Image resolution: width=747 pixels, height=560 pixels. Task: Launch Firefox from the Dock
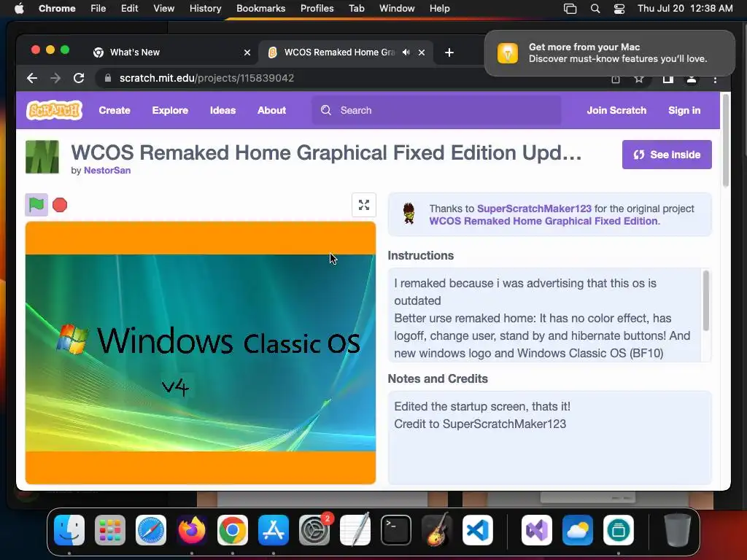[192, 530]
